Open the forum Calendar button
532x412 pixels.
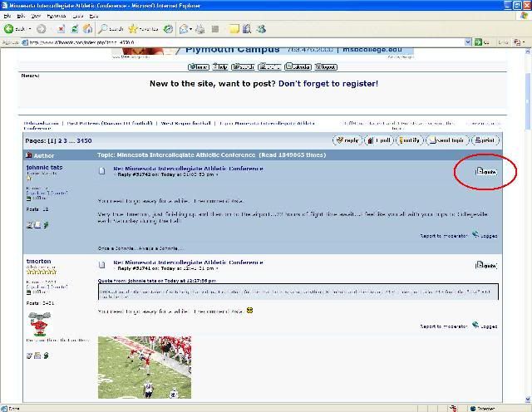pos(298,66)
